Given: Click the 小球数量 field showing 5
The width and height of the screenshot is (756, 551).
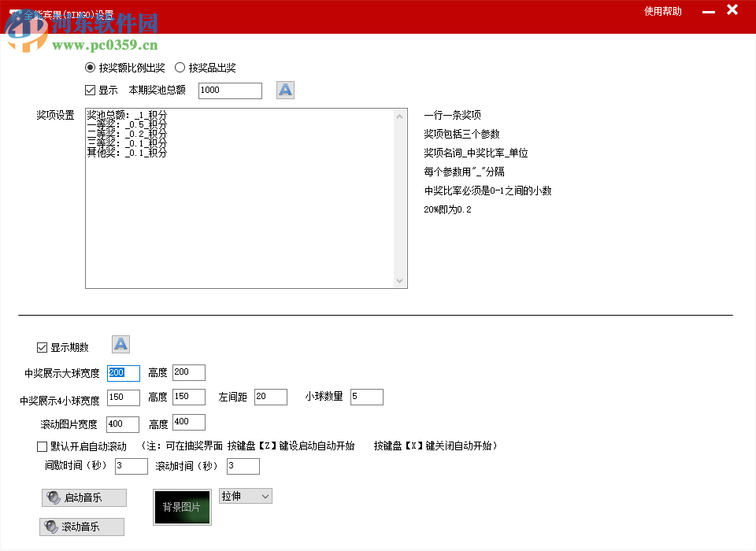Looking at the screenshot, I should click(x=366, y=397).
